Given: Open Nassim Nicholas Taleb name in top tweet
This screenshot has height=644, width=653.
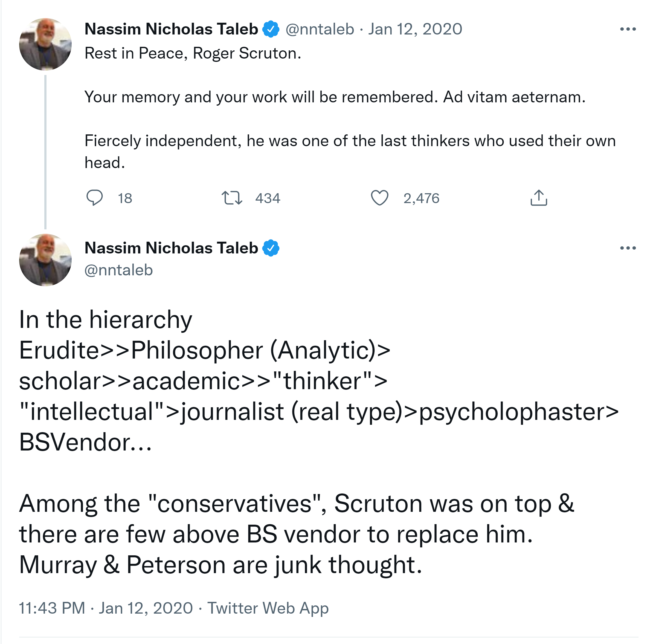Looking at the screenshot, I should point(171,29).
